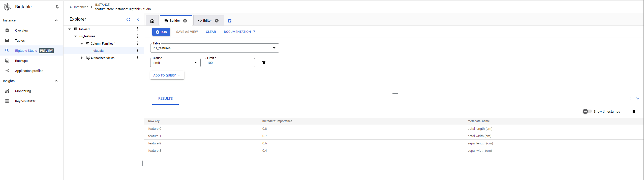Click the Limit value input field
This screenshot has width=644, height=180.
pyautogui.click(x=230, y=63)
